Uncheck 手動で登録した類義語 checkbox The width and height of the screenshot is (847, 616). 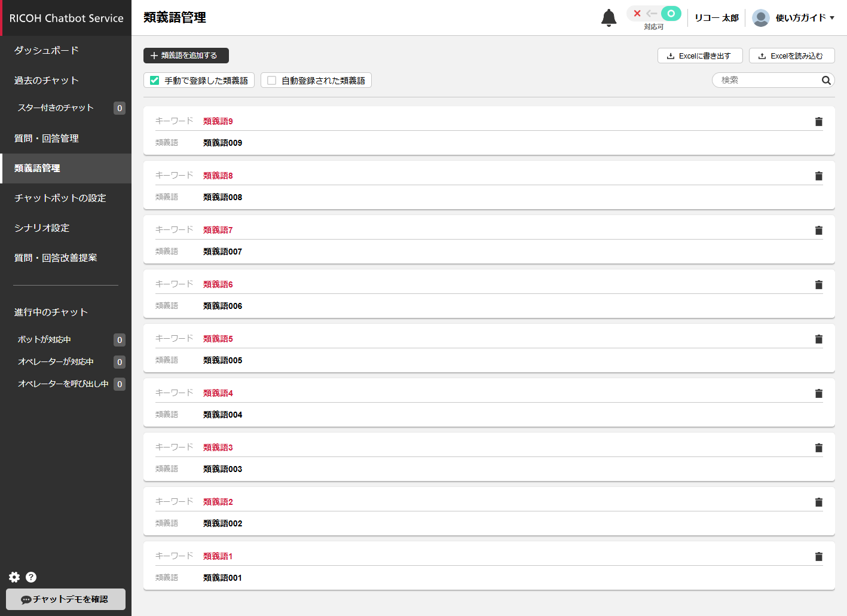tap(155, 80)
